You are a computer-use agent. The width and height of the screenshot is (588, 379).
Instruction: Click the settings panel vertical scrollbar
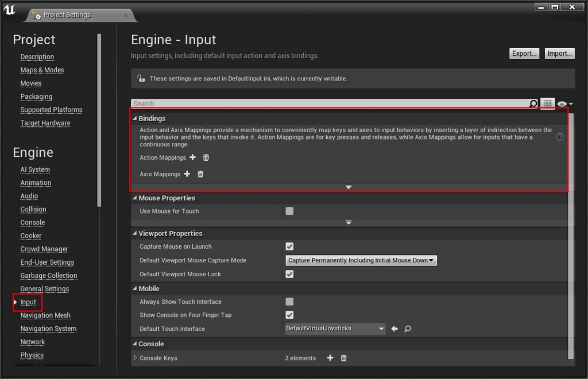pyautogui.click(x=571, y=236)
